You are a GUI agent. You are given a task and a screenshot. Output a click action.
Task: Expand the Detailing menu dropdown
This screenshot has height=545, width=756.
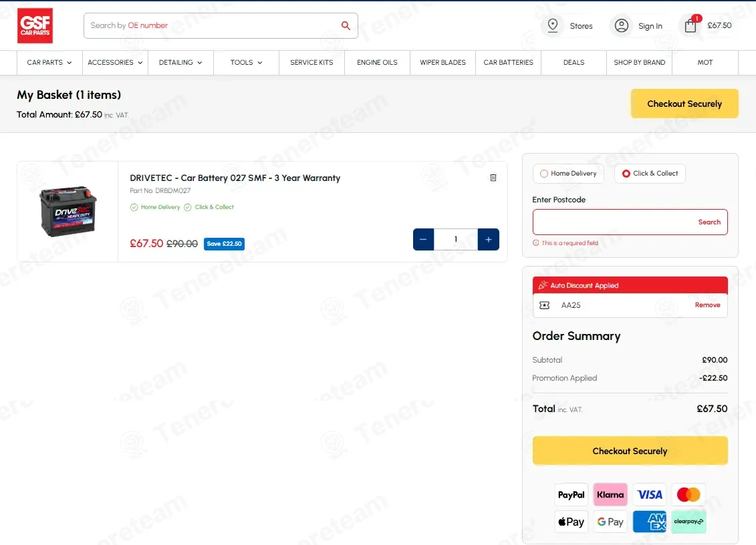[180, 63]
